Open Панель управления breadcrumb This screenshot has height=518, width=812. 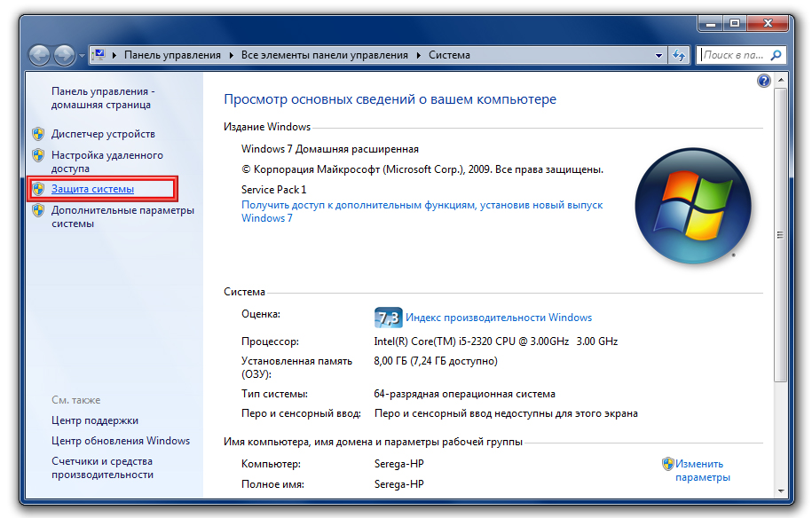coord(172,55)
